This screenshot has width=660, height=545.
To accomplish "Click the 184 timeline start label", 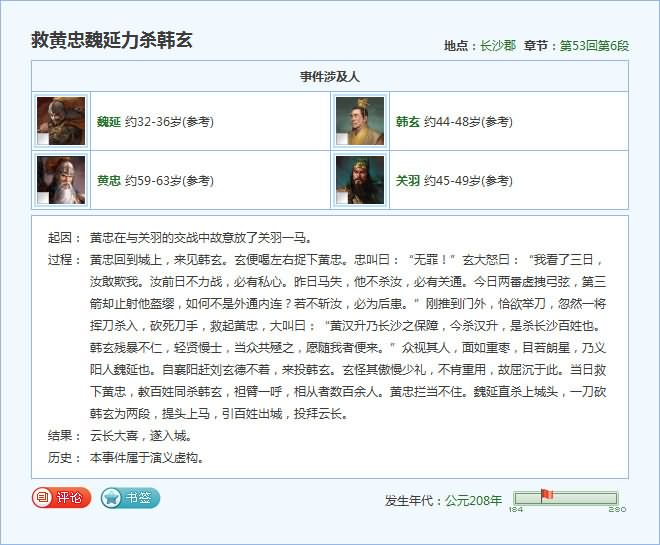I will click(515, 510).
